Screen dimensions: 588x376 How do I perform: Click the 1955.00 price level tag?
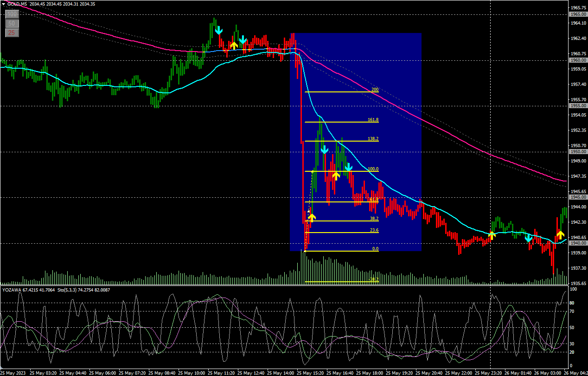578,106
